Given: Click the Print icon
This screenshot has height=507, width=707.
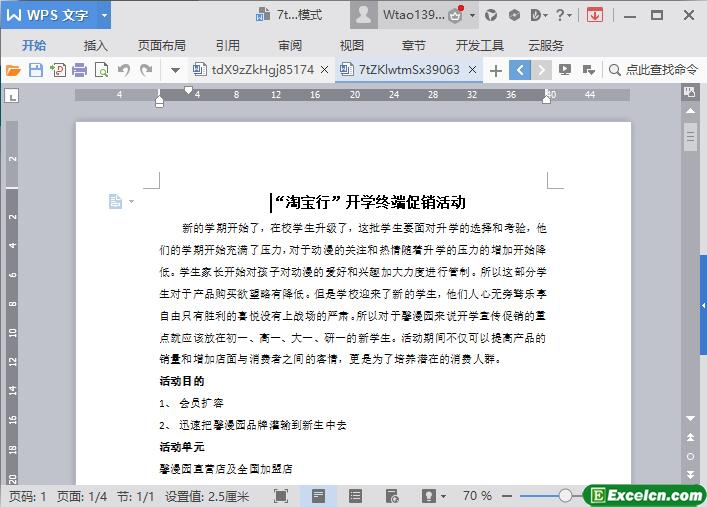Looking at the screenshot, I should (79, 70).
